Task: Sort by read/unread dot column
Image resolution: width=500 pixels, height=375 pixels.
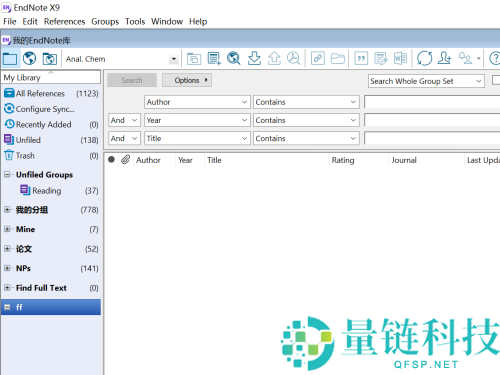Action: (111, 160)
